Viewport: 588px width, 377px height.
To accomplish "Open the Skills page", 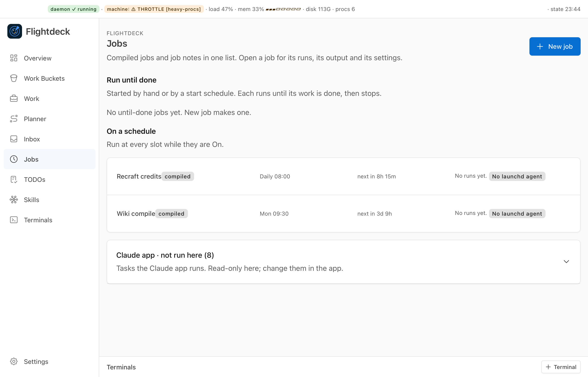I will pos(50,200).
